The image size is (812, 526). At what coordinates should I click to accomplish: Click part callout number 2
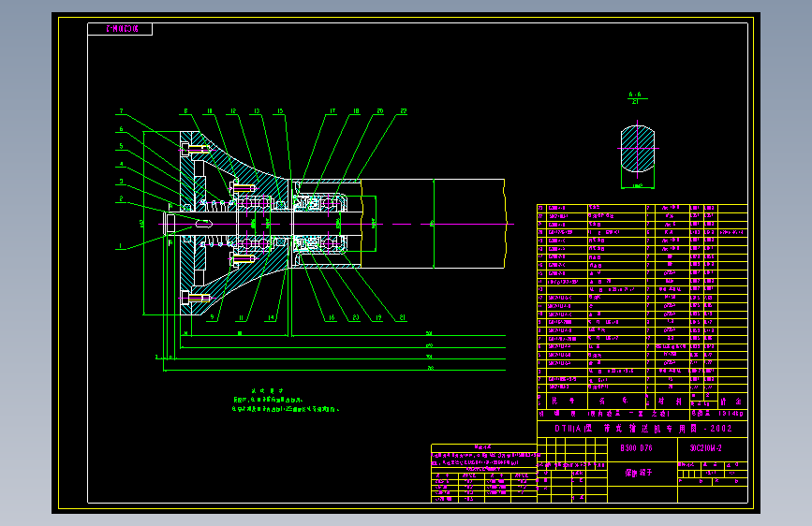pyautogui.click(x=121, y=198)
